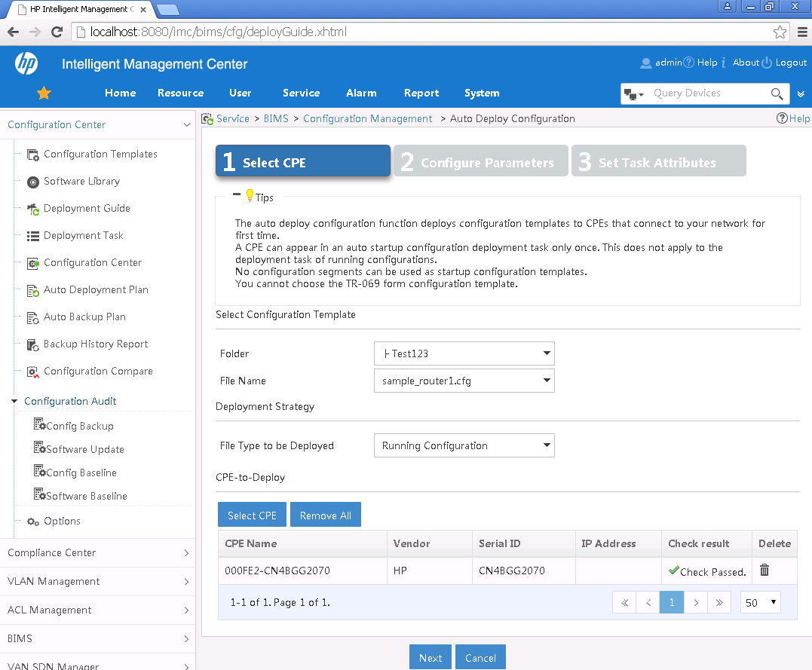Go back with the browser back arrow
The height and width of the screenshot is (670, 812).
point(14,32)
